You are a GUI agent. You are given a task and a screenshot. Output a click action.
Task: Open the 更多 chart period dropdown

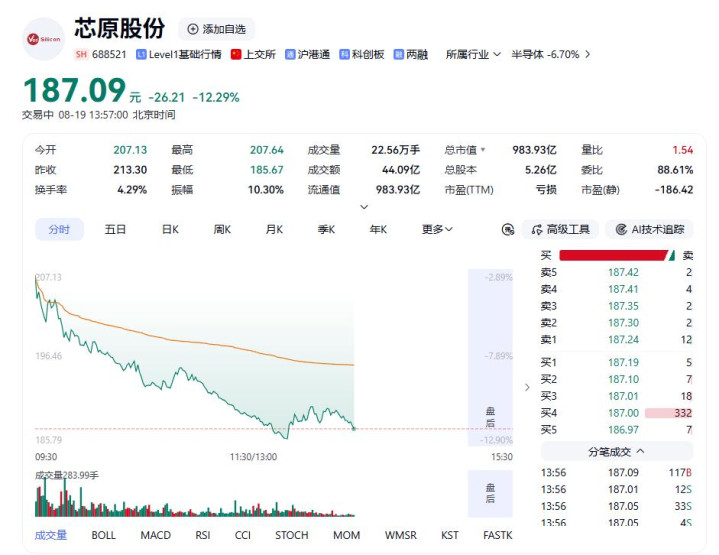437,229
